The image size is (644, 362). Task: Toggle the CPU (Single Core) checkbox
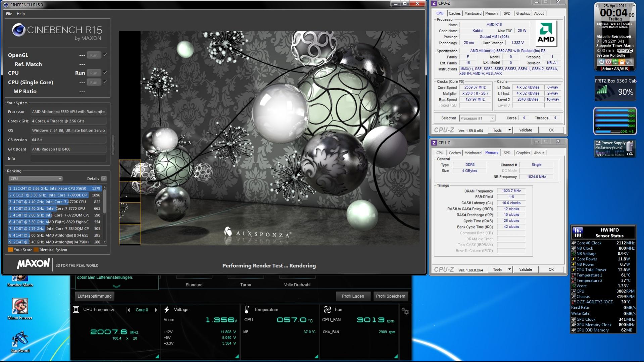point(105,82)
